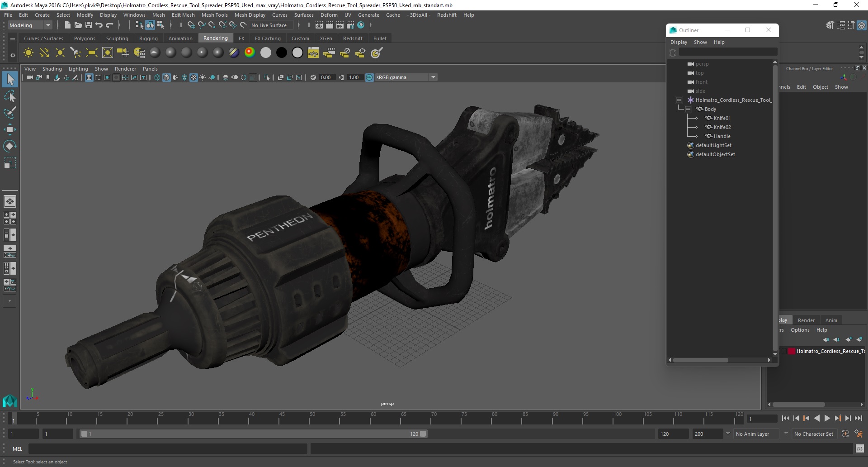Screen dimensions: 868x467
Task: Open shelf options gear menu
Action: click(13, 55)
